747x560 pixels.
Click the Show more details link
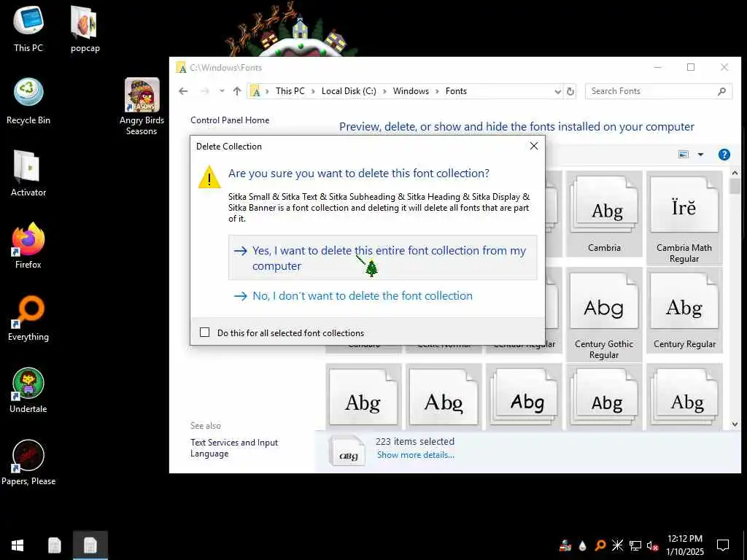[415, 455]
